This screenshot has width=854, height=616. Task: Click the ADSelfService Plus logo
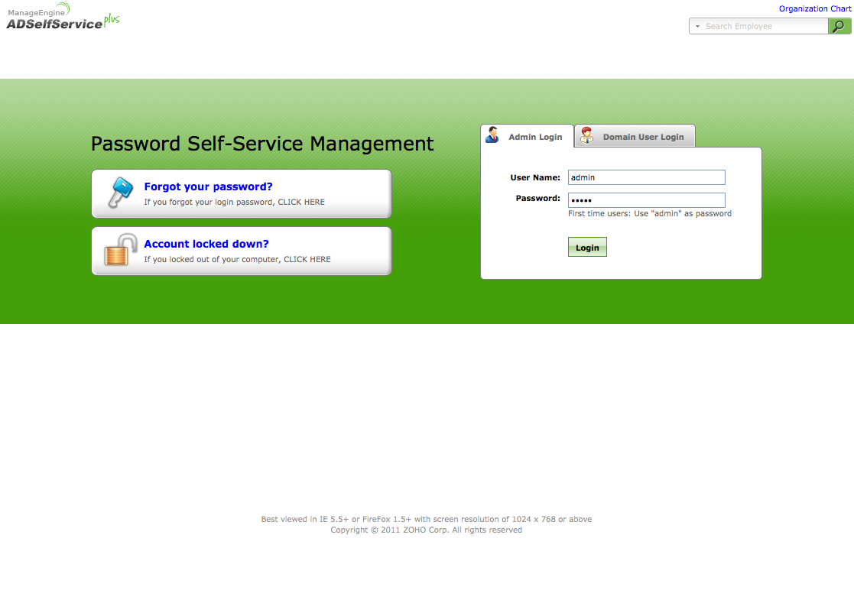coord(63,16)
